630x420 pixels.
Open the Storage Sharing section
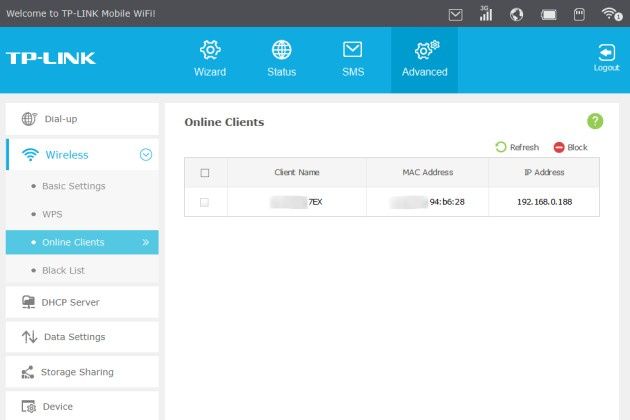82,372
